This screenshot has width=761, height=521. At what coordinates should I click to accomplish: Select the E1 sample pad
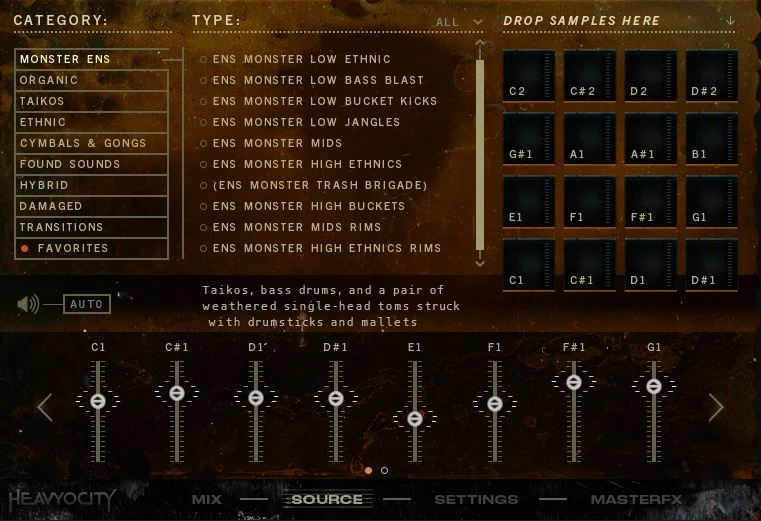pos(529,202)
